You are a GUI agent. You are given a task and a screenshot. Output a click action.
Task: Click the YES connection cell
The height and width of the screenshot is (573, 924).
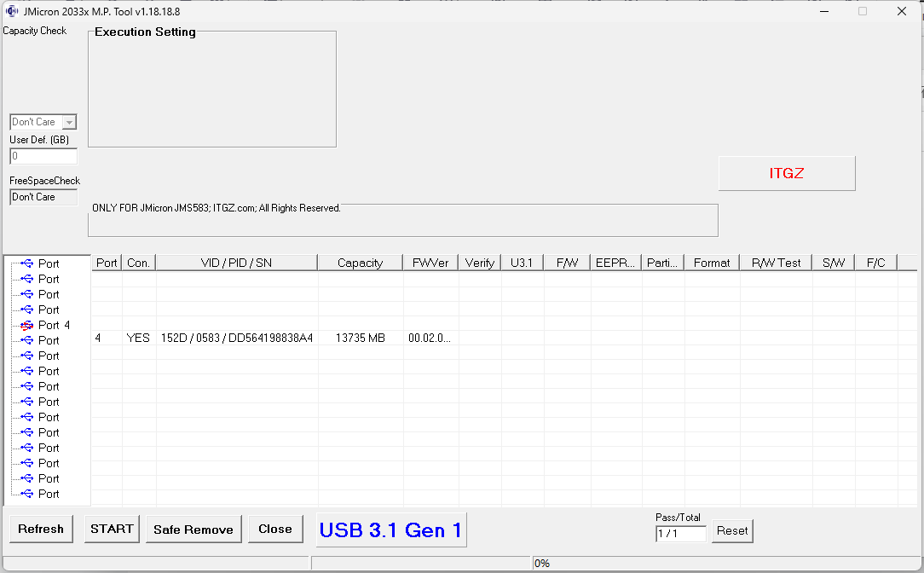tap(138, 339)
